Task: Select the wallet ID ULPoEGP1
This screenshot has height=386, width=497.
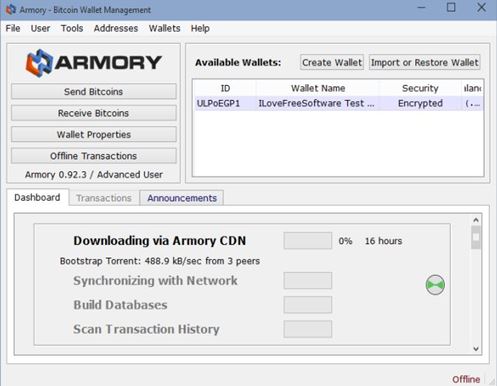Action: click(x=219, y=103)
